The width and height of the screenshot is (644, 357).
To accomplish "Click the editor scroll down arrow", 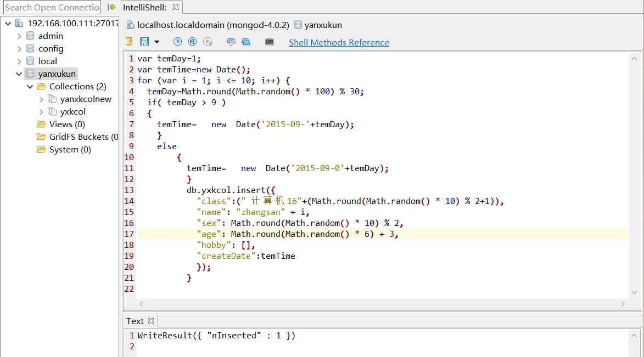I will point(635,293).
